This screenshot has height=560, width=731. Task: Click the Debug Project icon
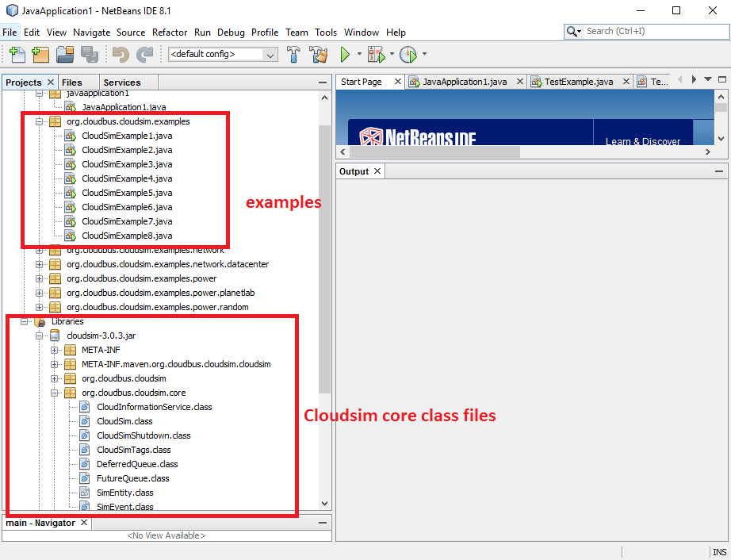[x=377, y=55]
